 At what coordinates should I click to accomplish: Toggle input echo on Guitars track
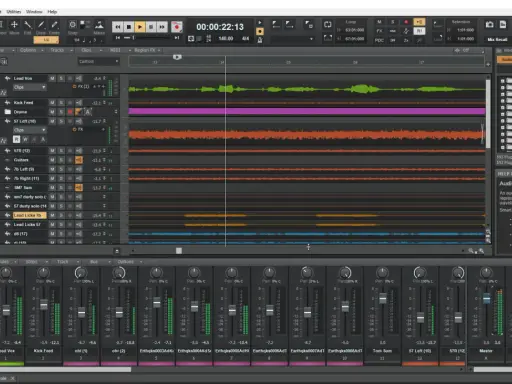(x=79, y=160)
